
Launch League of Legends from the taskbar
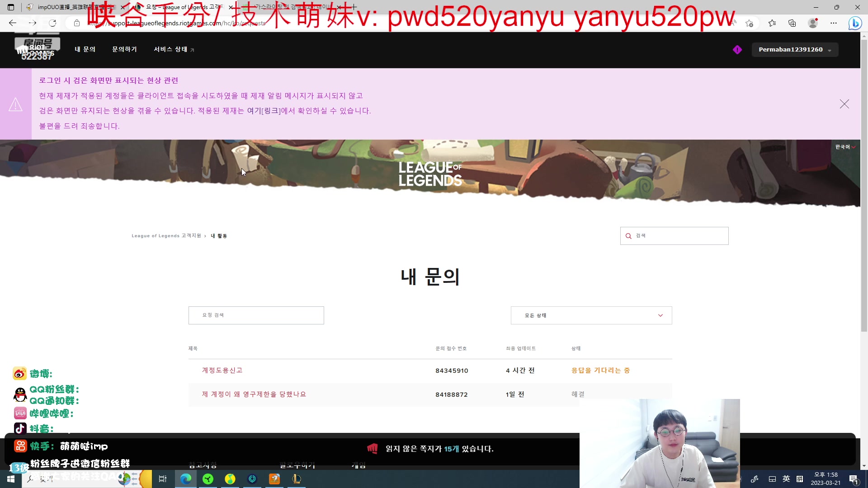[296, 479]
